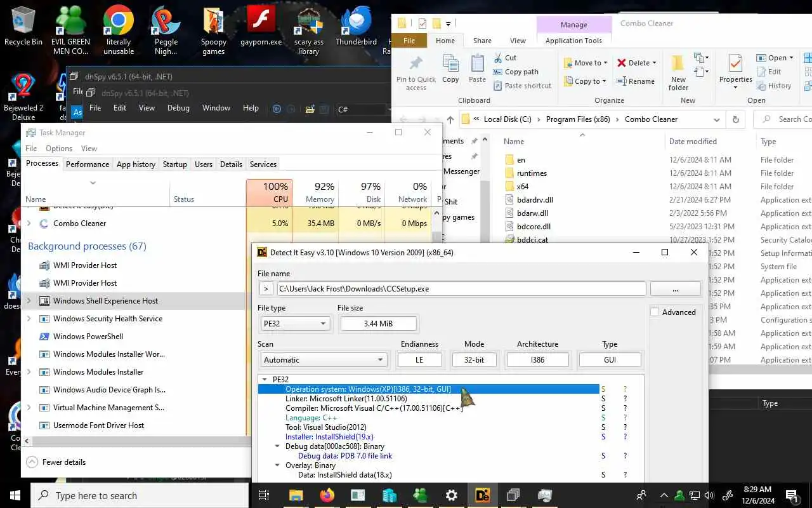The height and width of the screenshot is (508, 812).
Task: Select Linker: Microsoft Linker row
Action: click(x=428, y=399)
